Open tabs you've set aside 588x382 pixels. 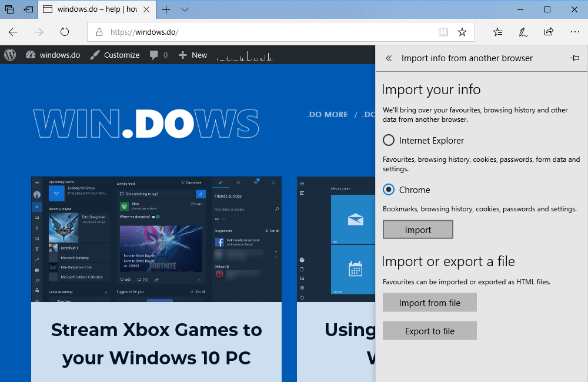coord(9,9)
